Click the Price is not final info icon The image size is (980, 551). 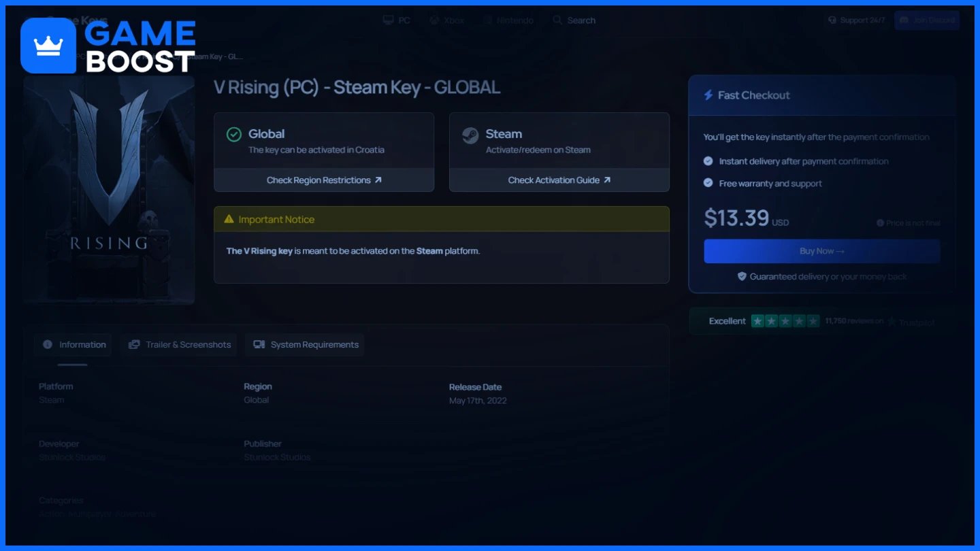click(880, 223)
